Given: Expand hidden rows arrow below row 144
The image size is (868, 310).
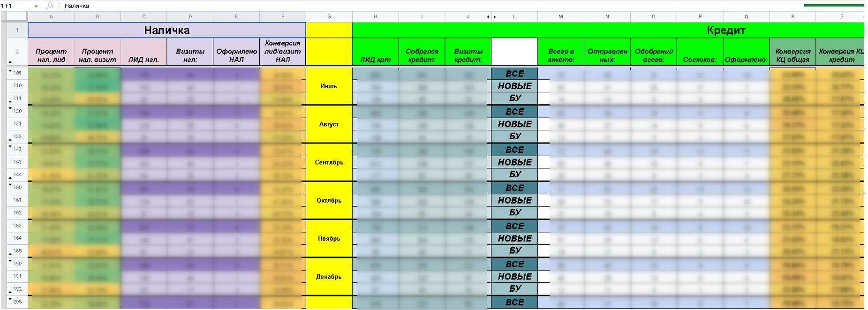Looking at the screenshot, I should click(10, 177).
